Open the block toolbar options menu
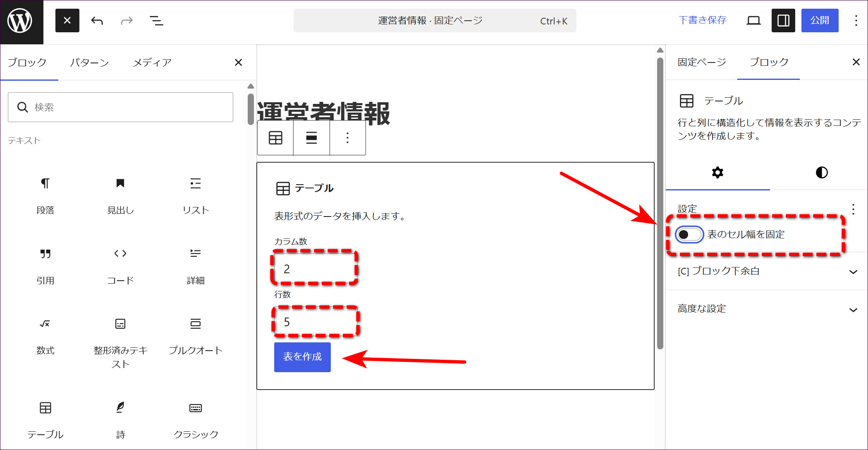This screenshot has width=868, height=450. tap(347, 138)
